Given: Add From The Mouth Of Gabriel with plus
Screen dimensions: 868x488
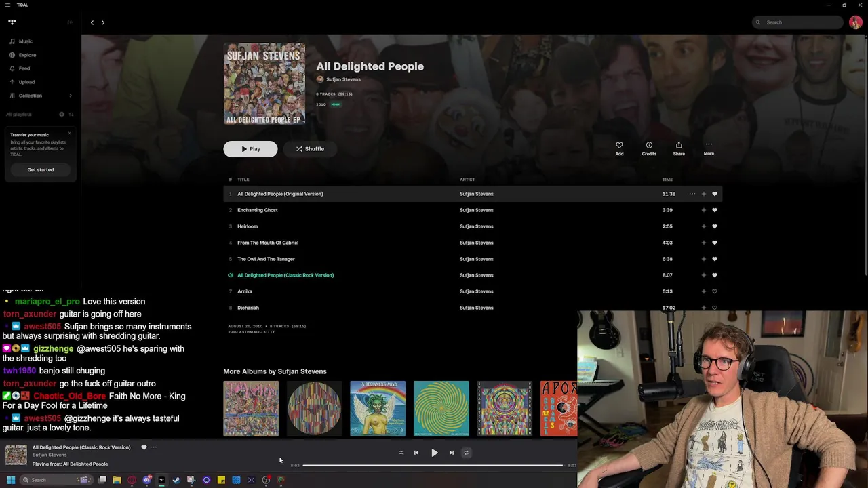Looking at the screenshot, I should (x=703, y=243).
